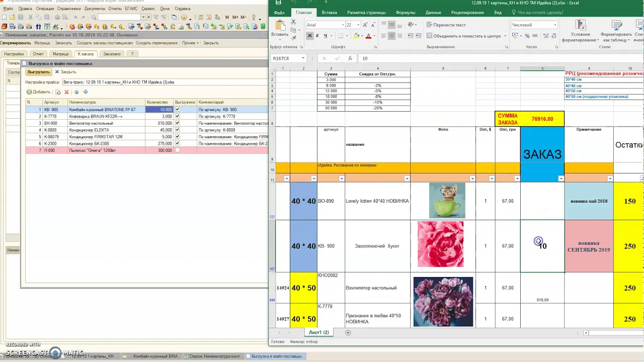Click the cell borders icon in Excel
The width and height of the screenshot is (644, 362).
click(x=341, y=36)
